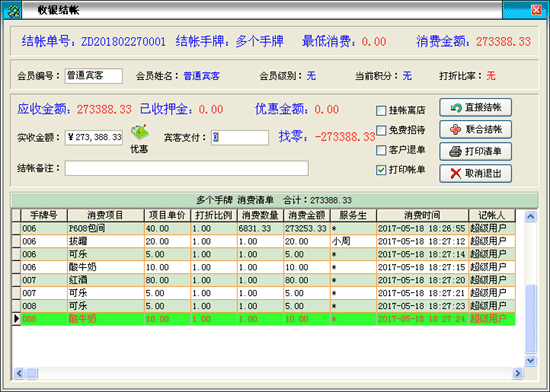Select the 拔罐 item cell
Image resolution: width=550 pixels, height=392 pixels.
coord(106,242)
